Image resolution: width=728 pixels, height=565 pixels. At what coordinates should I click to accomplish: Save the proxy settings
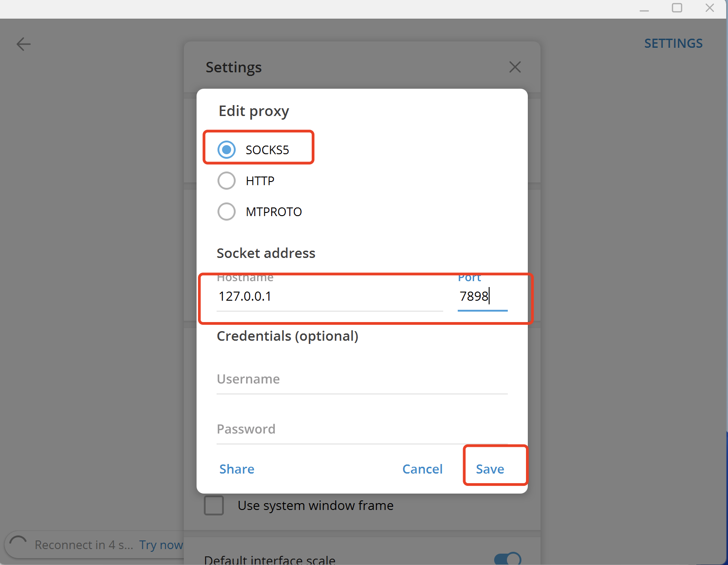pyautogui.click(x=490, y=469)
